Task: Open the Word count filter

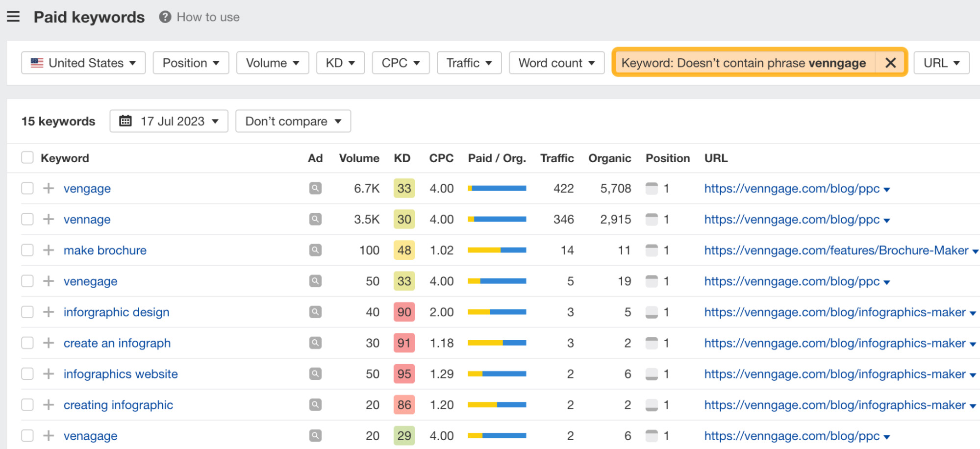Action: click(x=556, y=63)
